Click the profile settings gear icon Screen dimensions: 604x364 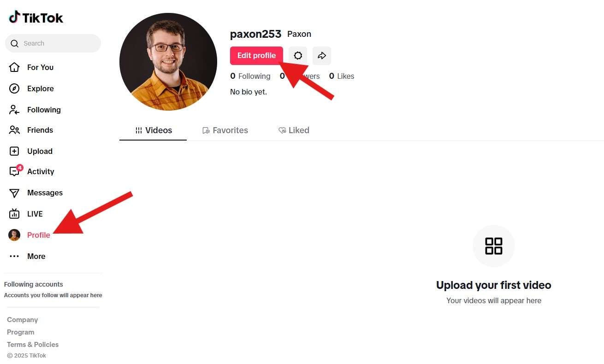point(298,56)
